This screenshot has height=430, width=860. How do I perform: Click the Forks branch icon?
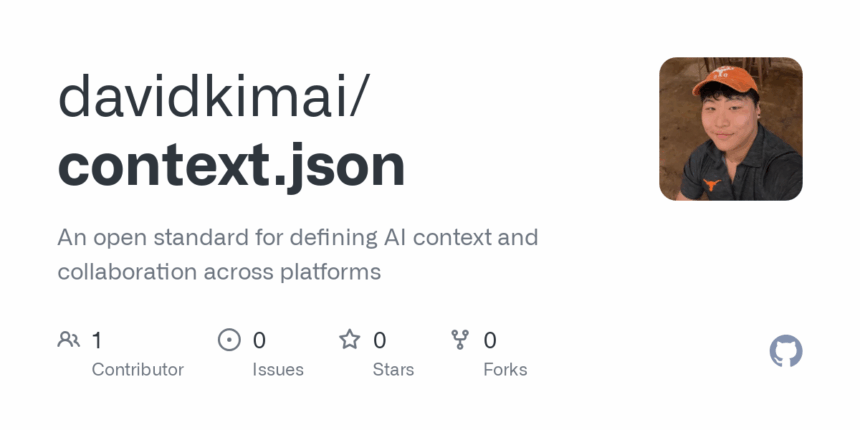point(460,340)
